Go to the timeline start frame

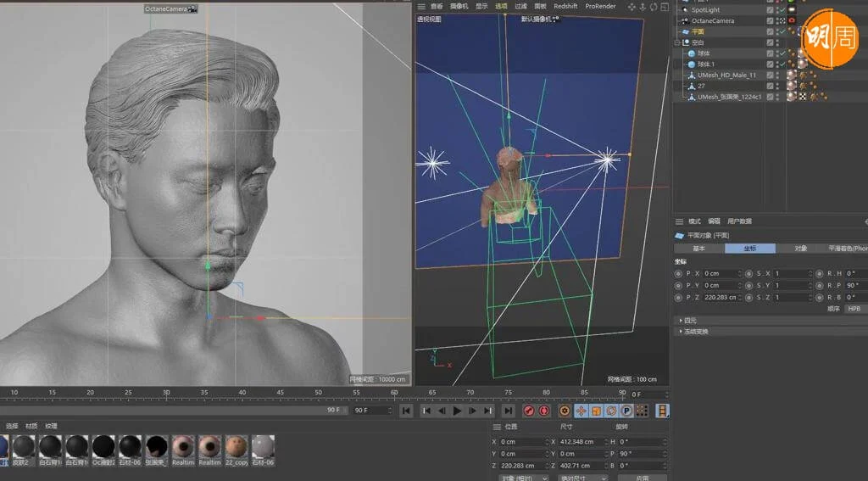click(406, 411)
